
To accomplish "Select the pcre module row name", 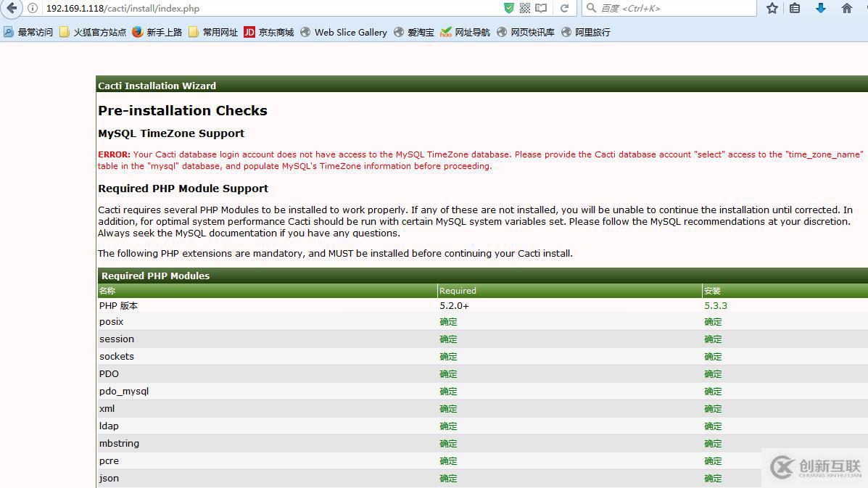I will point(109,461).
